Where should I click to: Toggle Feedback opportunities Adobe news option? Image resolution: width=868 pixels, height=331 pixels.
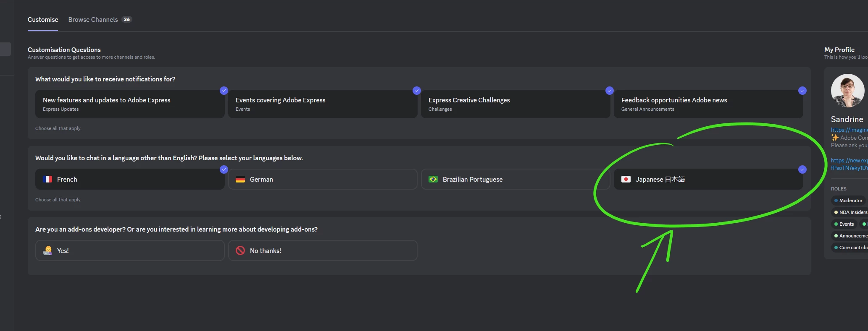coord(708,104)
